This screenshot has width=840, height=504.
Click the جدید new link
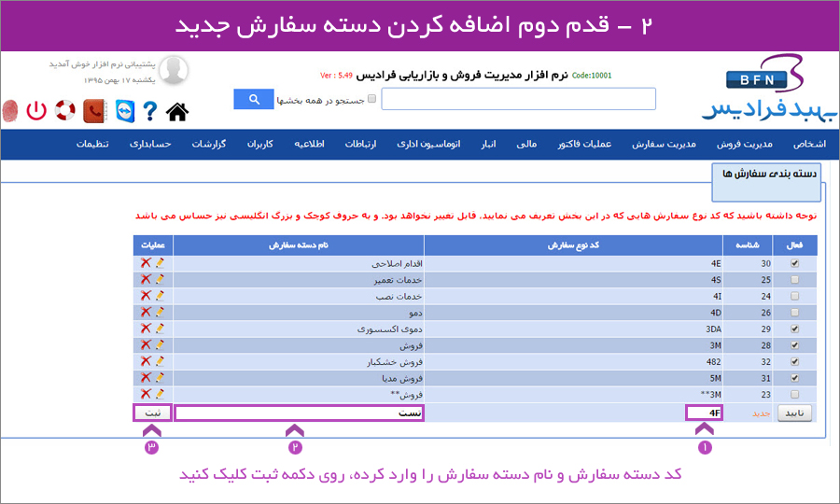click(761, 413)
